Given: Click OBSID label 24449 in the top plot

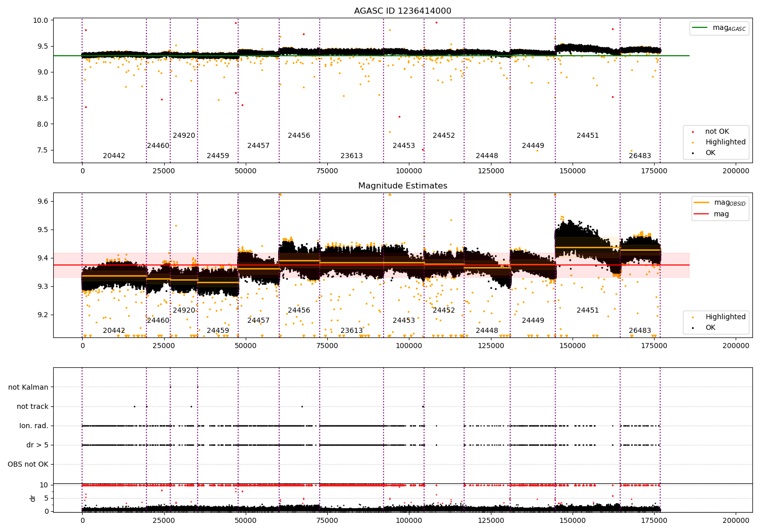Looking at the screenshot, I should (x=533, y=146).
